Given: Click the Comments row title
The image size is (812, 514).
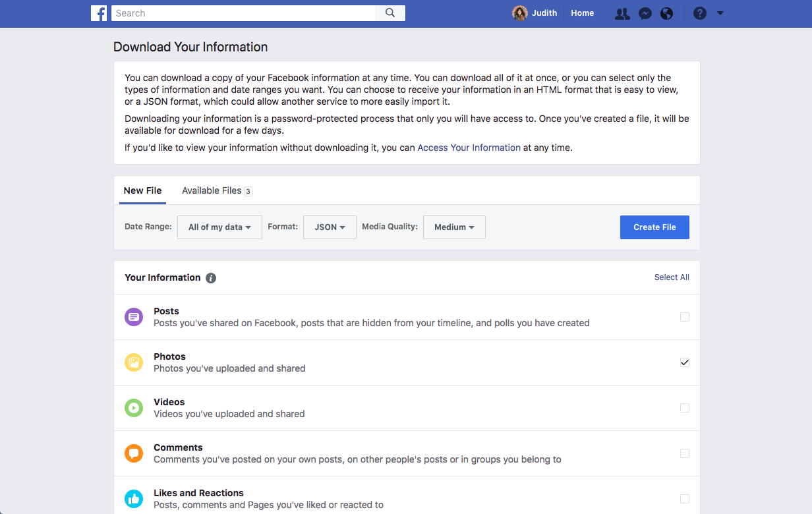Looking at the screenshot, I should 178,447.
